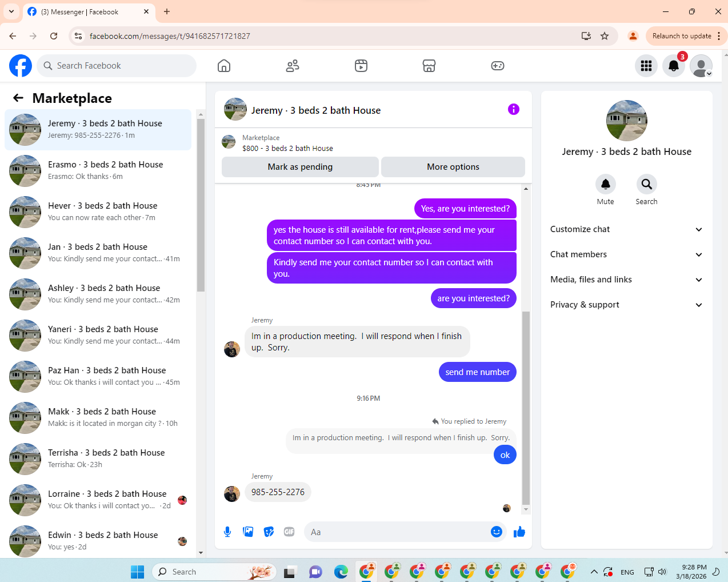The width and height of the screenshot is (728, 582).
Task: Open Ashley 3 beds 2 bath House chat
Action: [x=98, y=294]
